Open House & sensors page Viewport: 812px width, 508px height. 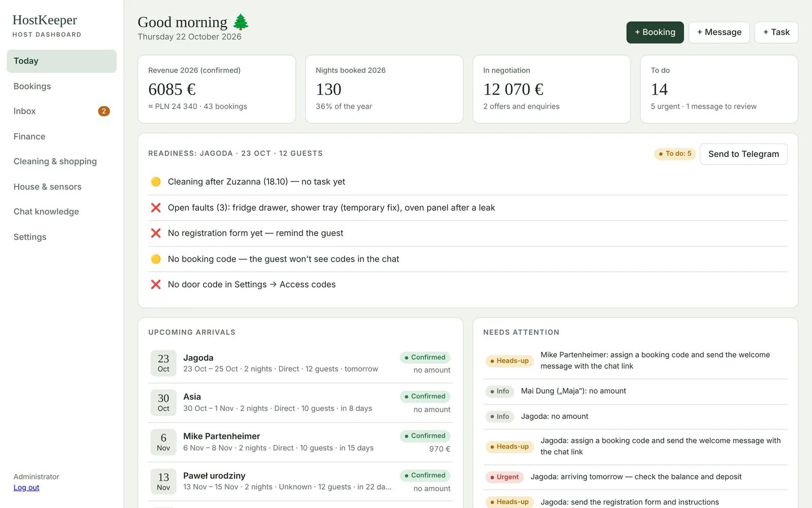tap(61, 187)
